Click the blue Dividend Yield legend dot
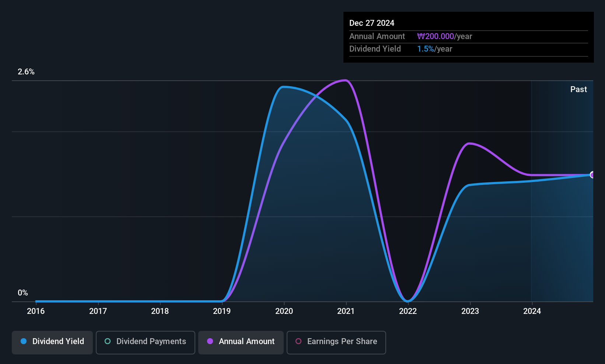Viewport: 605px width, 364px height. tap(24, 341)
